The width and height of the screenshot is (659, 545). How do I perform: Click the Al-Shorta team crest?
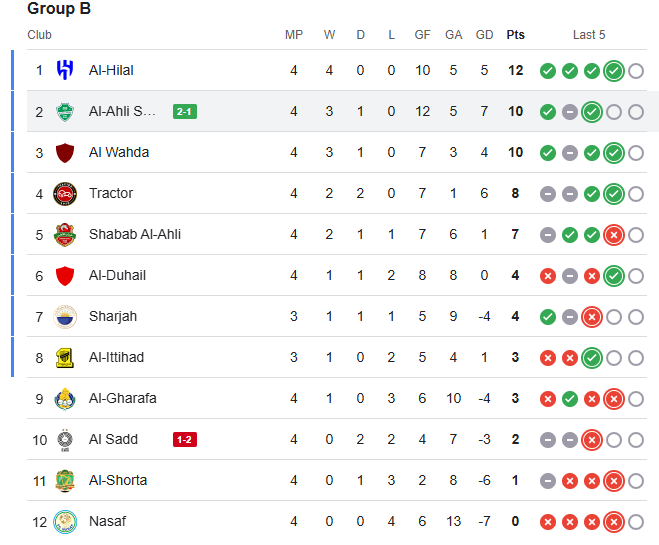(65, 481)
